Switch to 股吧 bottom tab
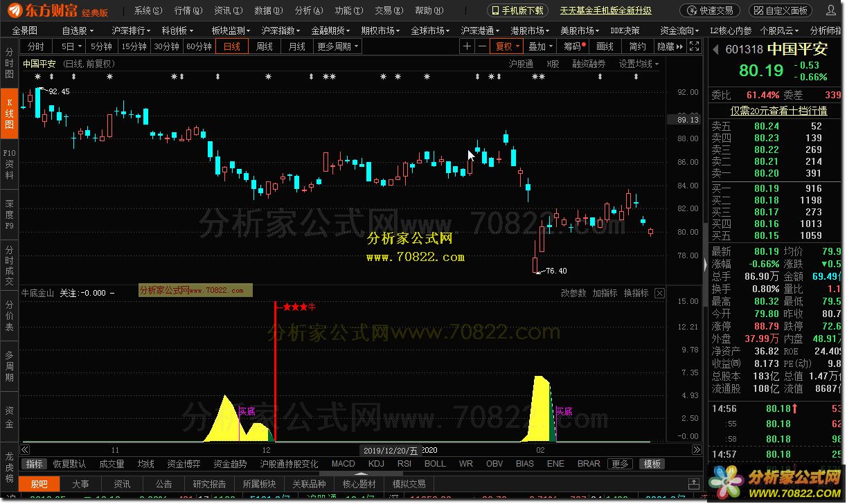The width and height of the screenshot is (847, 504). tap(39, 484)
